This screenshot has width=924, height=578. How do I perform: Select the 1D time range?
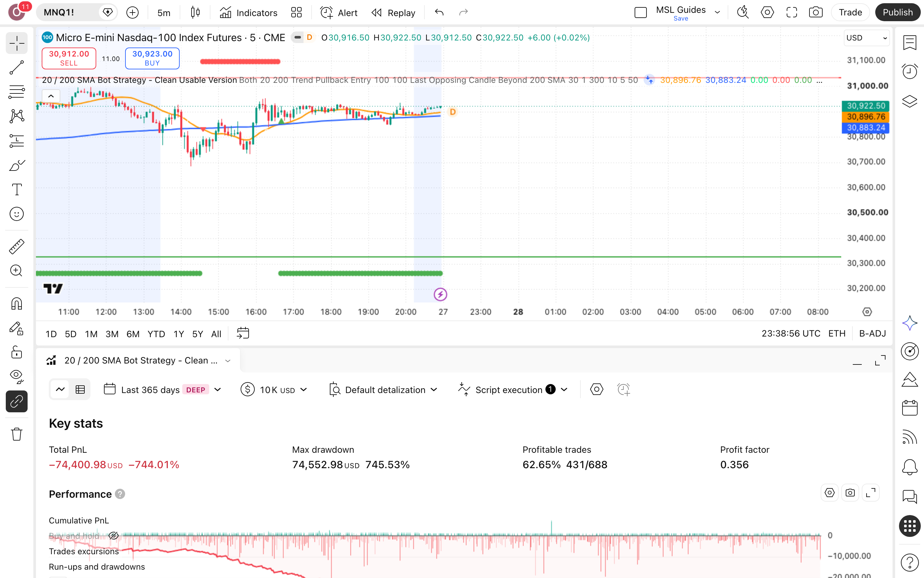[51, 334]
